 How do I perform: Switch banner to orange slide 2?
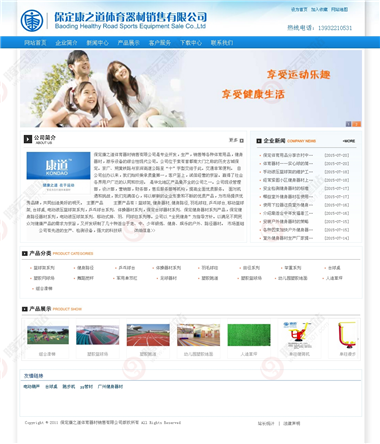click(357, 124)
